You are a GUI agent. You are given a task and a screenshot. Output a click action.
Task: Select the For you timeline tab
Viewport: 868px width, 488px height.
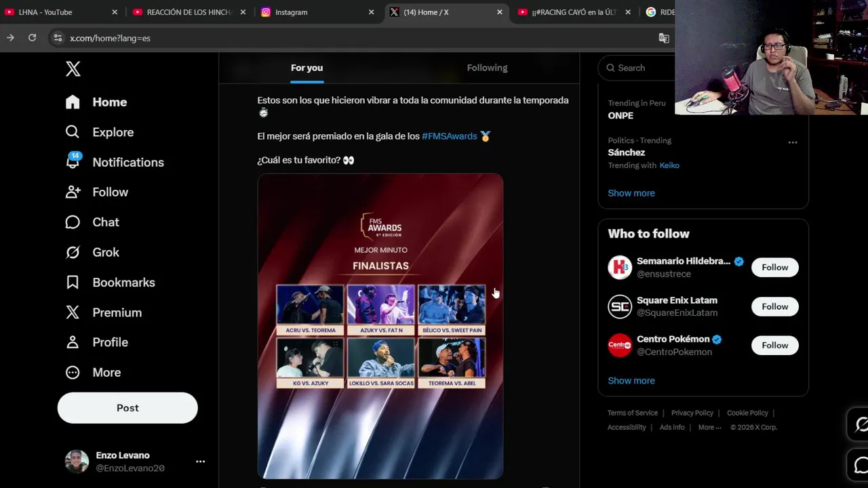[307, 68]
